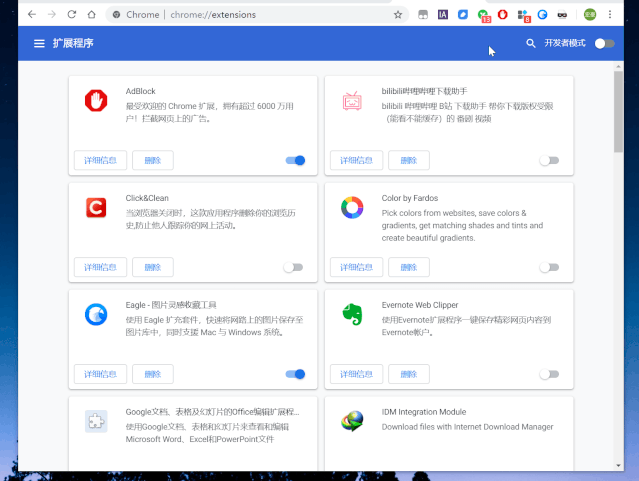Click the AdBlock extension name

pyautogui.click(x=141, y=91)
